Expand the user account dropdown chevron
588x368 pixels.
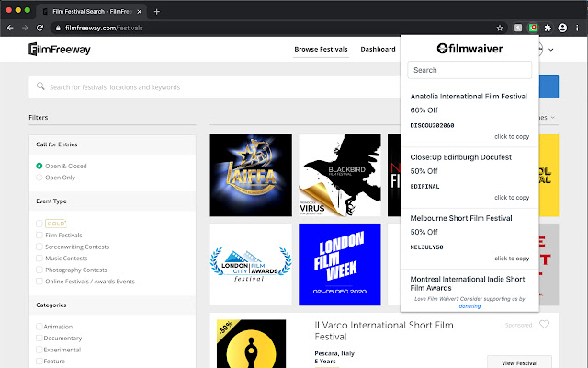click(551, 50)
